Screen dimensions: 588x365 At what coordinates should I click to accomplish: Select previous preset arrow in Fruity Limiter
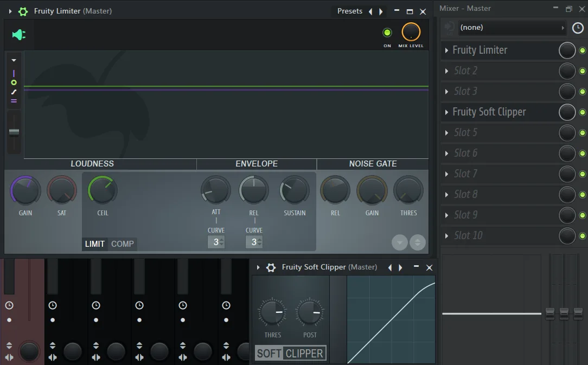tap(370, 11)
